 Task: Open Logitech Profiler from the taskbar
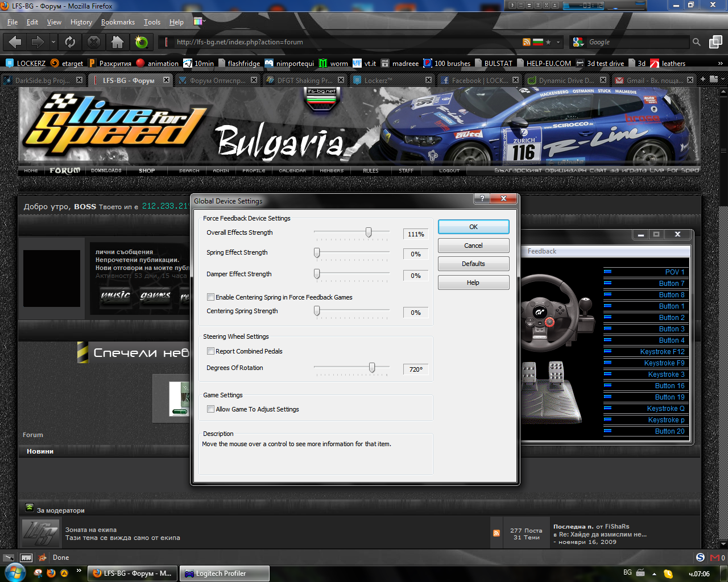tap(225, 573)
